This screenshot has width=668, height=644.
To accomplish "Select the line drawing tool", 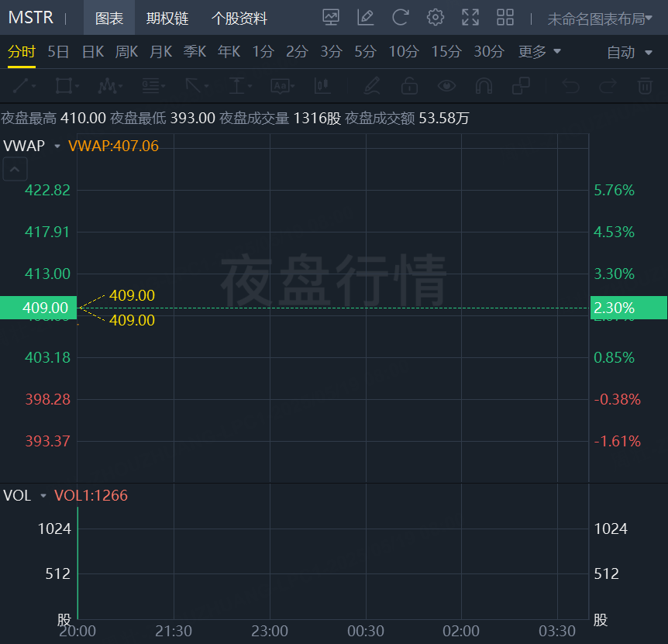I will tap(24, 85).
